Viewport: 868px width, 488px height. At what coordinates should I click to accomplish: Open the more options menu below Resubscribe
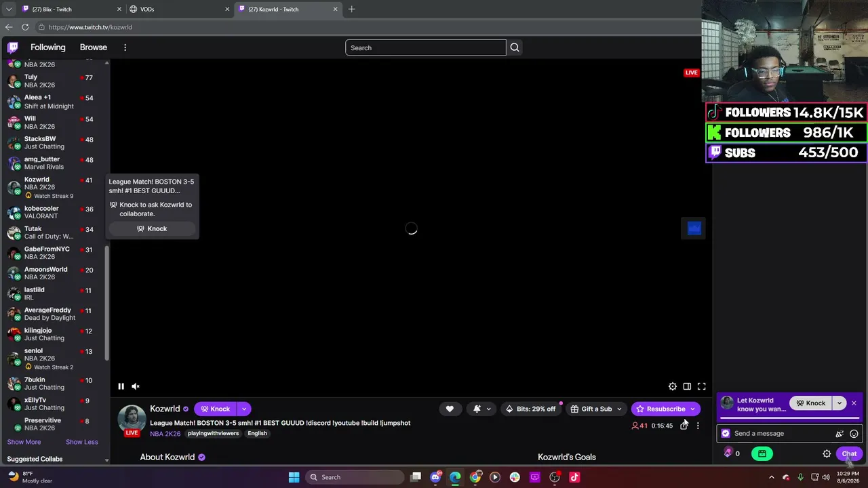(x=698, y=426)
